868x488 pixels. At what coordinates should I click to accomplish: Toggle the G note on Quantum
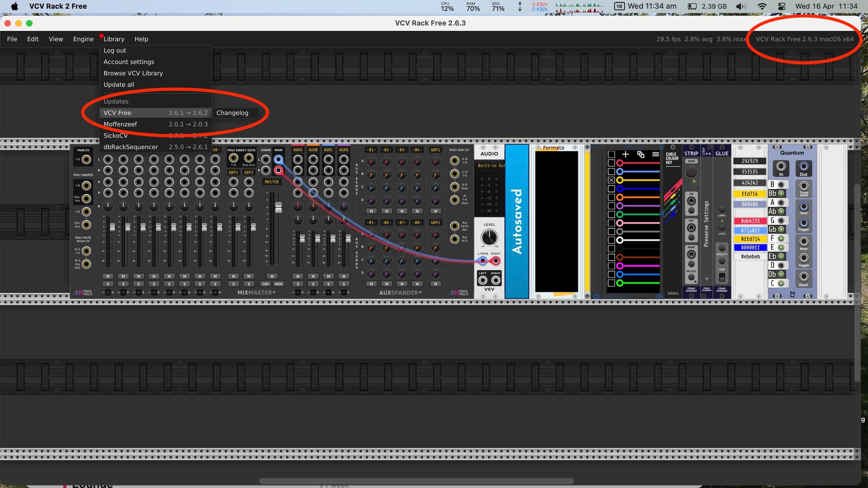pos(781,221)
